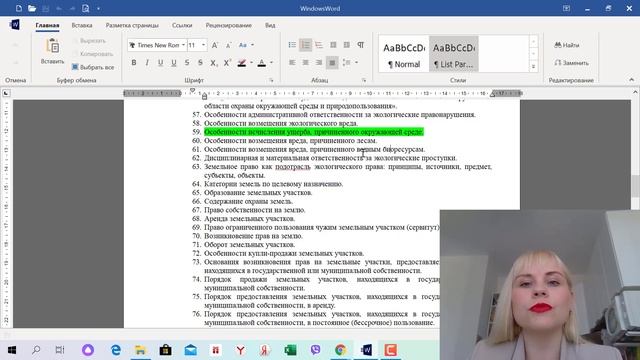Open Mail app from taskbar
Screen dimensions: 640x360
click(x=191, y=350)
